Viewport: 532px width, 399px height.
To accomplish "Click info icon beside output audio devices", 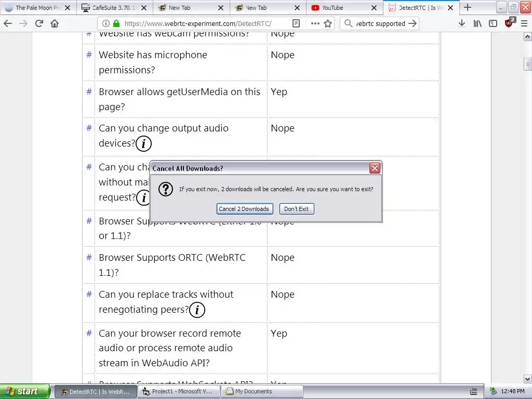I will pos(143,143).
